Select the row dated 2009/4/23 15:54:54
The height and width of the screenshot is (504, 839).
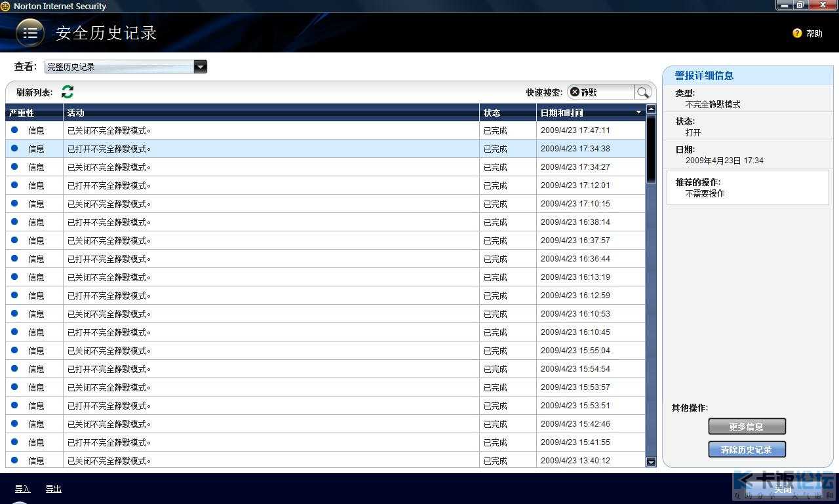click(326, 369)
